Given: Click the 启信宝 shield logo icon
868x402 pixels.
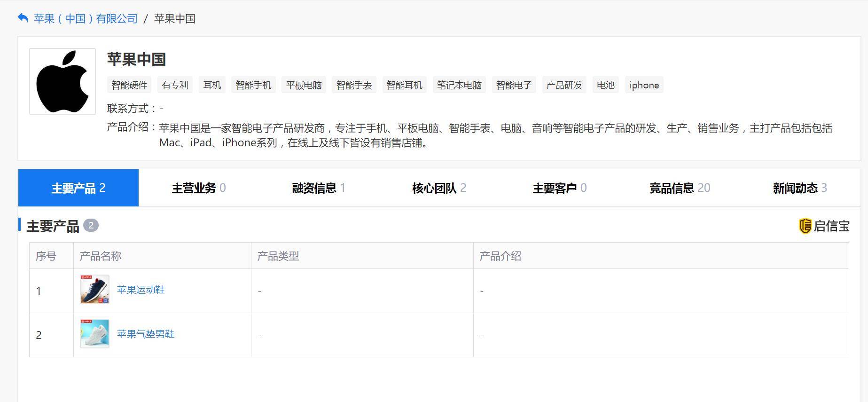Looking at the screenshot, I should 805,226.
